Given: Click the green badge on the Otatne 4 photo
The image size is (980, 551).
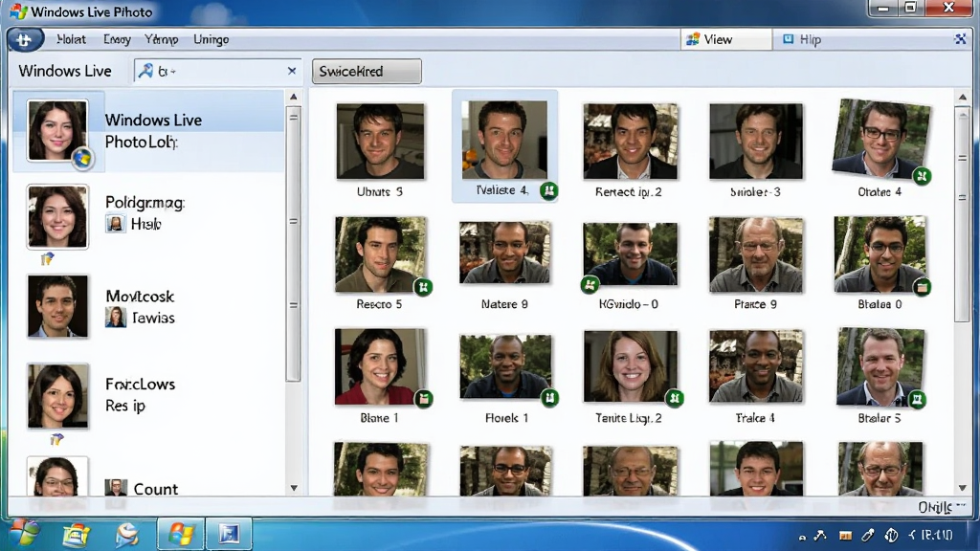Looking at the screenshot, I should (922, 176).
